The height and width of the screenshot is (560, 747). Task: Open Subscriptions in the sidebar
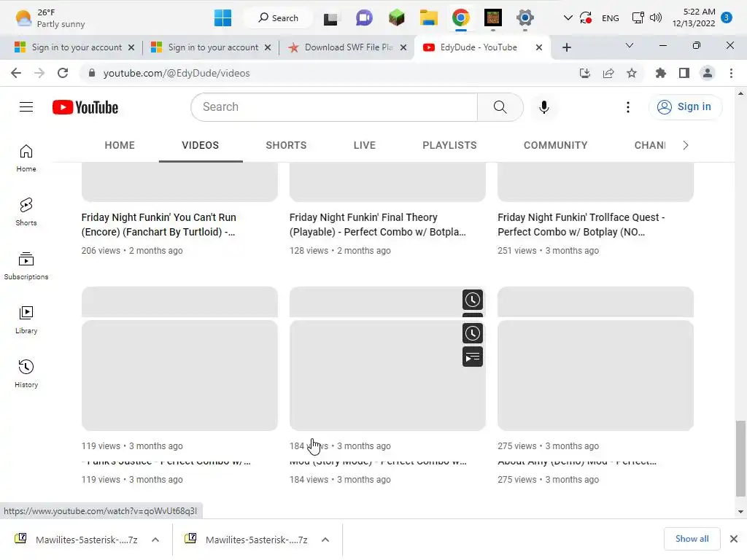(x=26, y=266)
